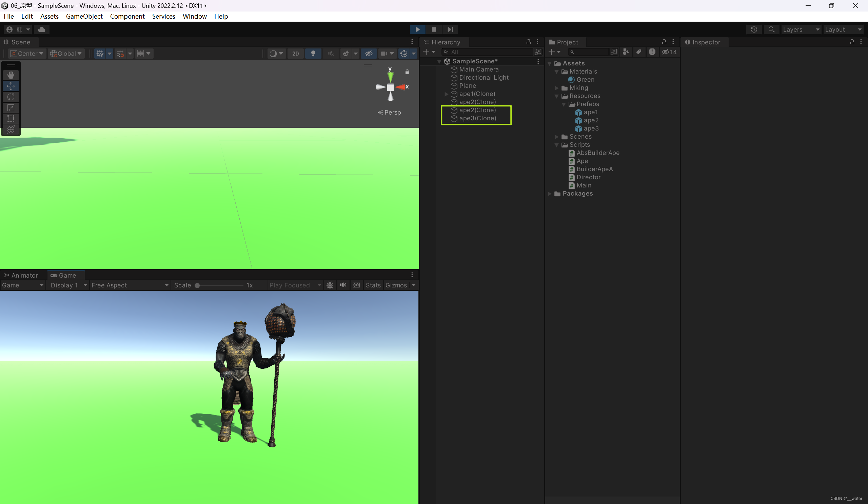Click the Stats button in Game view
868x504 pixels.
point(372,285)
